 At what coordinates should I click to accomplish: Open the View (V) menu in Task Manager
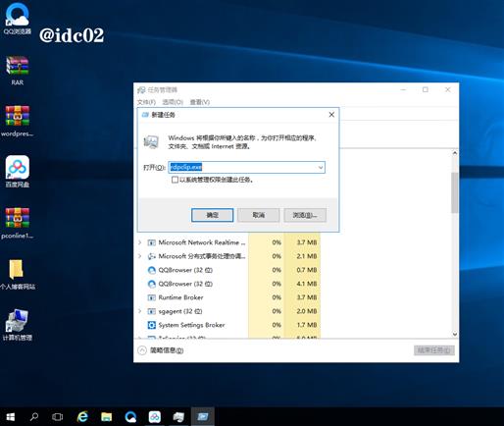(x=200, y=102)
